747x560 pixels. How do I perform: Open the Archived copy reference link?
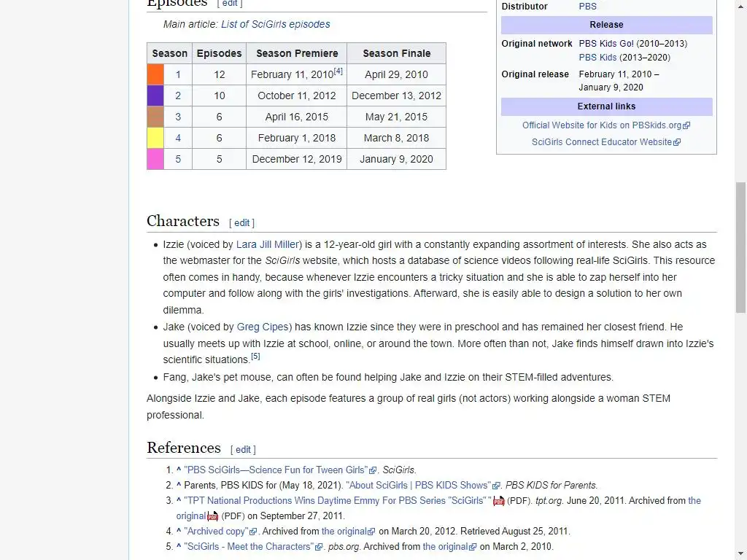point(216,531)
